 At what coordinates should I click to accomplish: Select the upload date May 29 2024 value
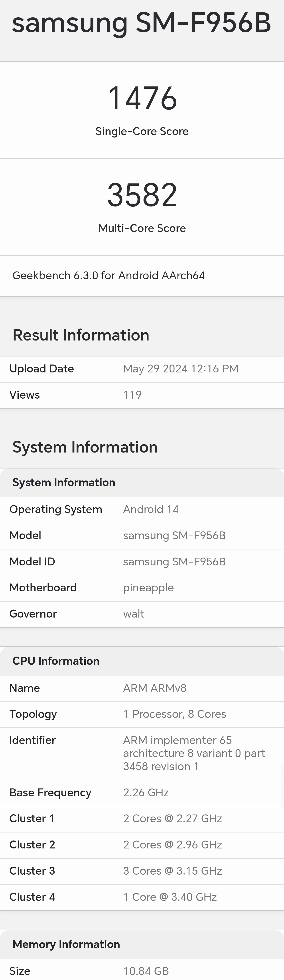180,369
